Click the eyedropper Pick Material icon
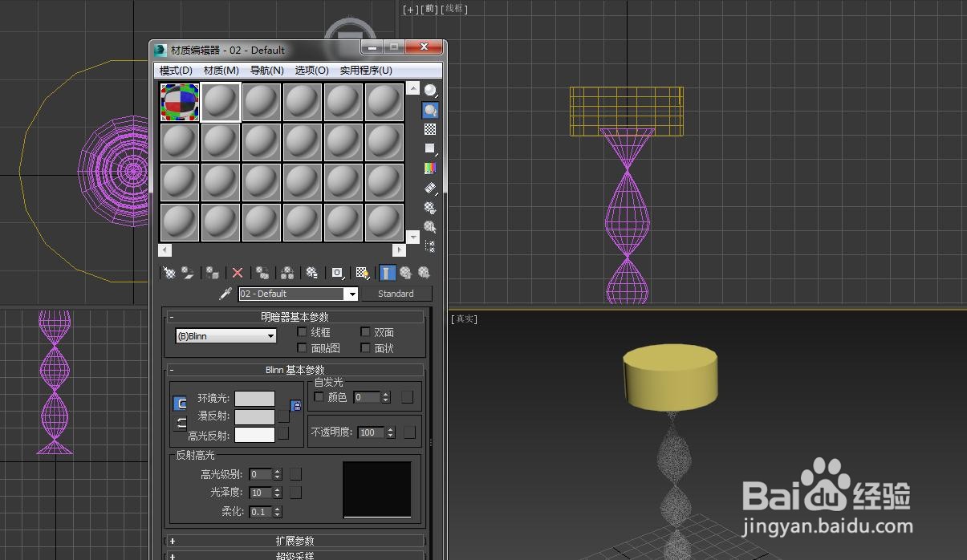The height and width of the screenshot is (560, 967). pyautogui.click(x=225, y=294)
